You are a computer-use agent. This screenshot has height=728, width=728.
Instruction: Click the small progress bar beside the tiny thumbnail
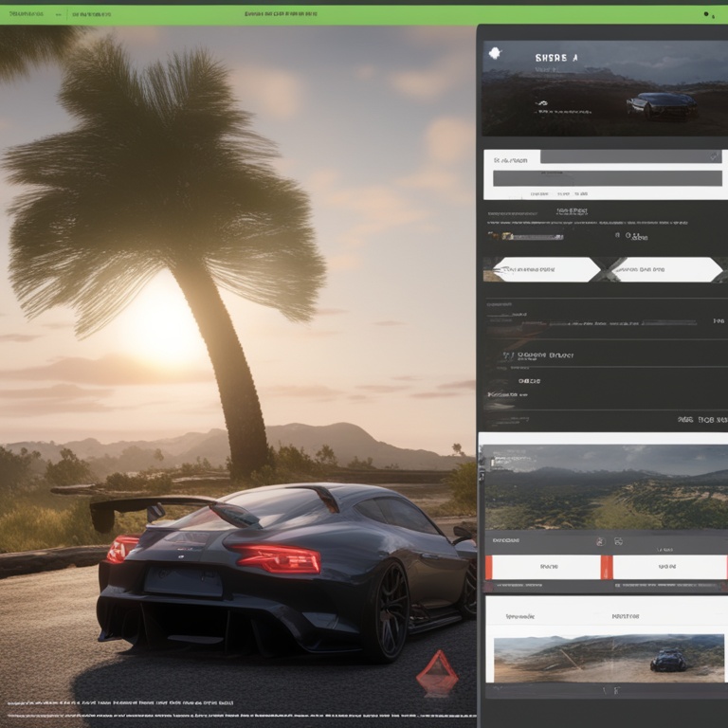(x=537, y=237)
